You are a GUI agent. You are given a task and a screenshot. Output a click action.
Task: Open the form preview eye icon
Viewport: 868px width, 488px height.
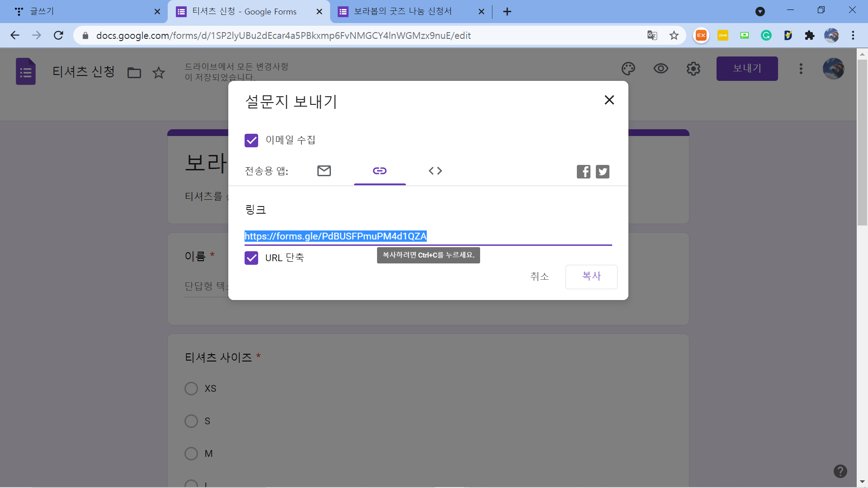point(660,69)
